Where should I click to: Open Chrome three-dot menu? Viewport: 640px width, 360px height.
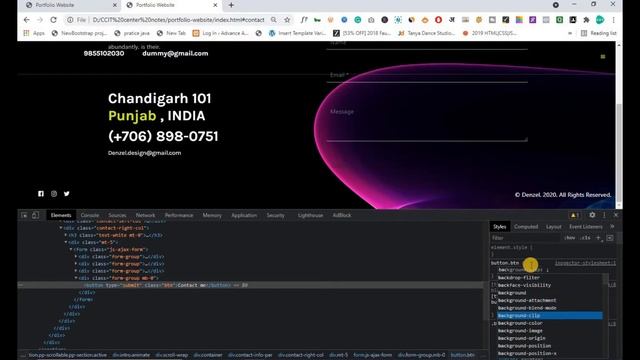tap(613, 20)
